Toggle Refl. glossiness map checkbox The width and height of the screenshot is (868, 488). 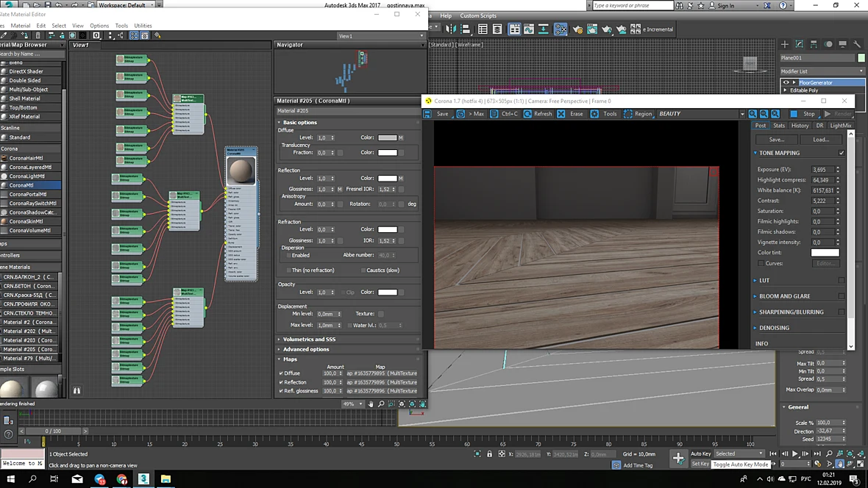(x=281, y=391)
